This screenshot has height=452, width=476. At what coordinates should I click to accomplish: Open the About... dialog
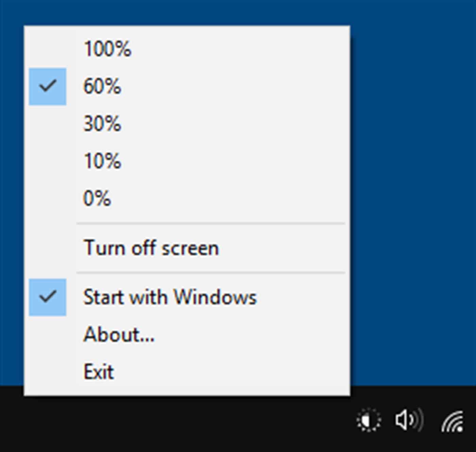coord(119,334)
